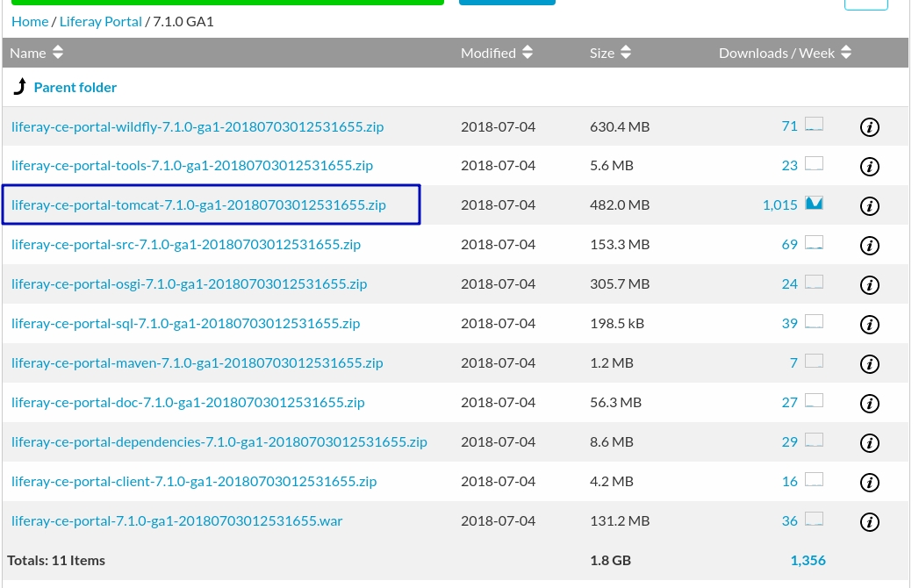Sort by Downloads / Week column
The width and height of the screenshot is (919, 588).
pyautogui.click(x=785, y=53)
